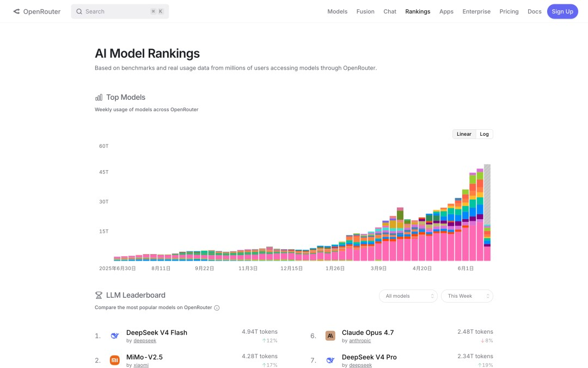The image size is (588, 368).
Task: Open the leaderboard info circle icon
Action: (217, 308)
